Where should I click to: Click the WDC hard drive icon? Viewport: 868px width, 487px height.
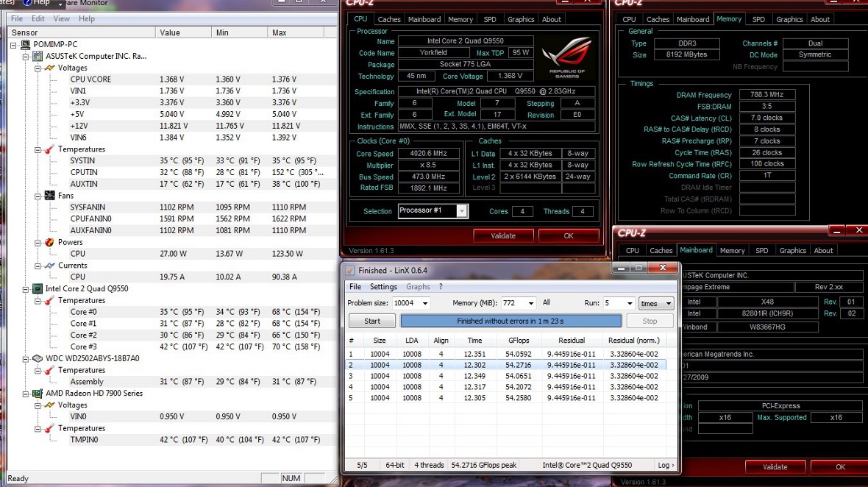(38, 359)
